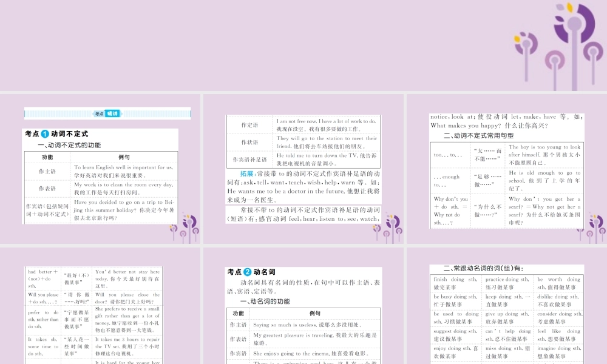Viewport: 607px width, 364px height.
Task: Select the subheading 一、动词不定式的功能
Action: click(x=69, y=145)
